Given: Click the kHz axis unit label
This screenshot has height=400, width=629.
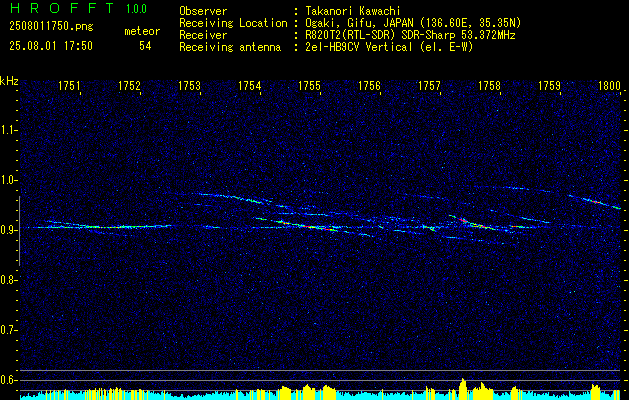Looking at the screenshot, I should (x=10, y=82).
